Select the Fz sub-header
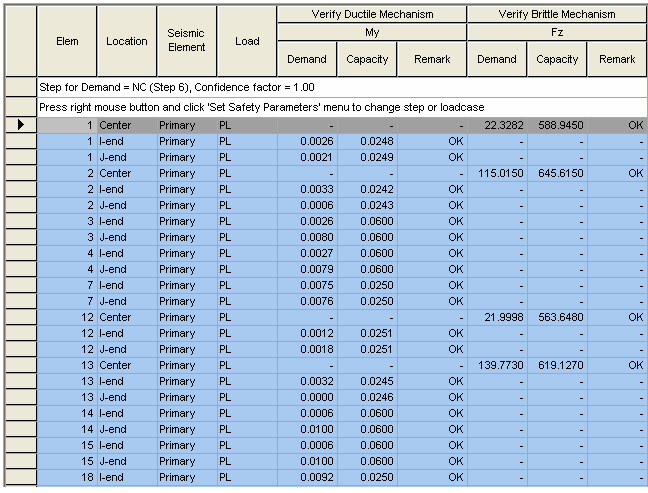 (x=557, y=32)
